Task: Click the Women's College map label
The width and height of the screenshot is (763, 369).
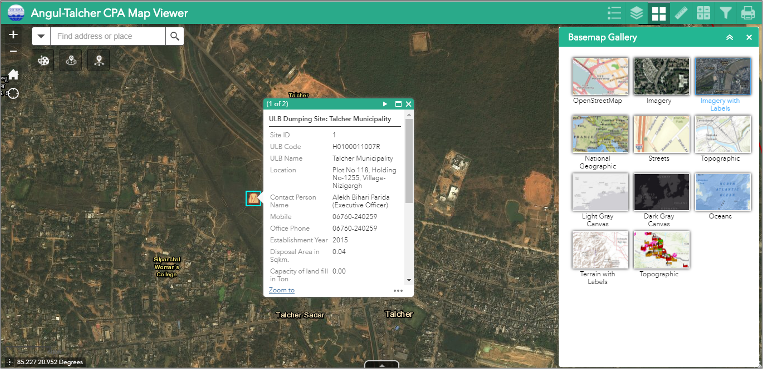Action: click(167, 267)
